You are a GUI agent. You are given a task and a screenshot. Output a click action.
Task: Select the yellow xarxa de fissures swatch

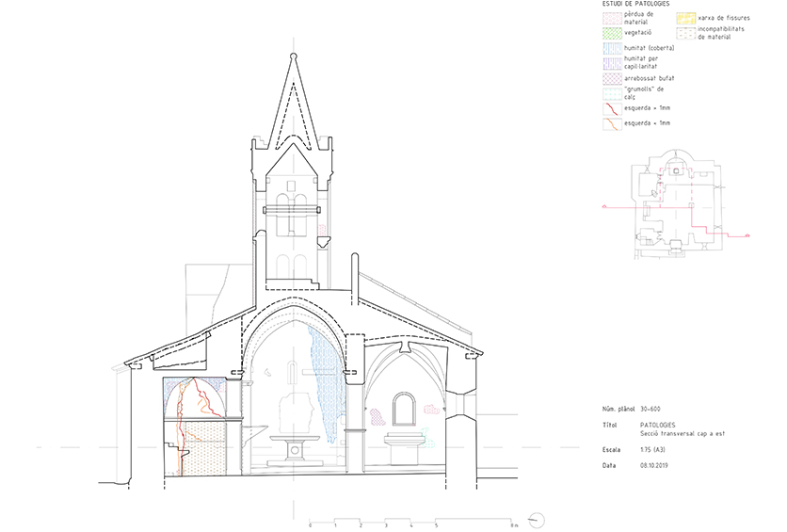(x=686, y=17)
